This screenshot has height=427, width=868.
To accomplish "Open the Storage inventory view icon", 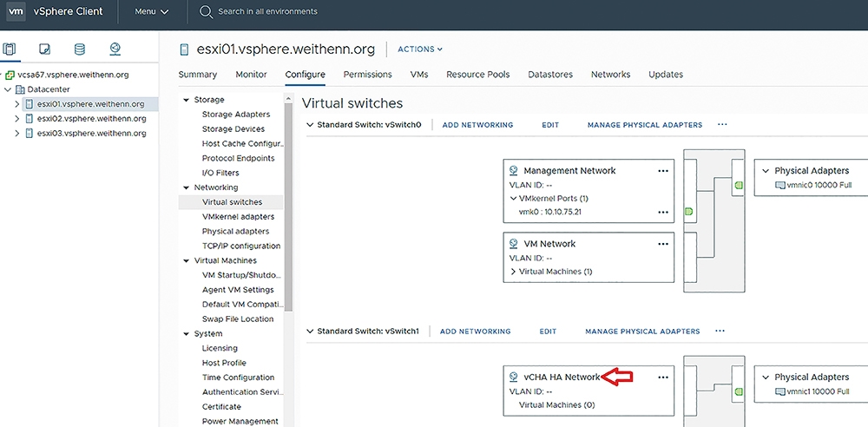I will click(x=80, y=49).
